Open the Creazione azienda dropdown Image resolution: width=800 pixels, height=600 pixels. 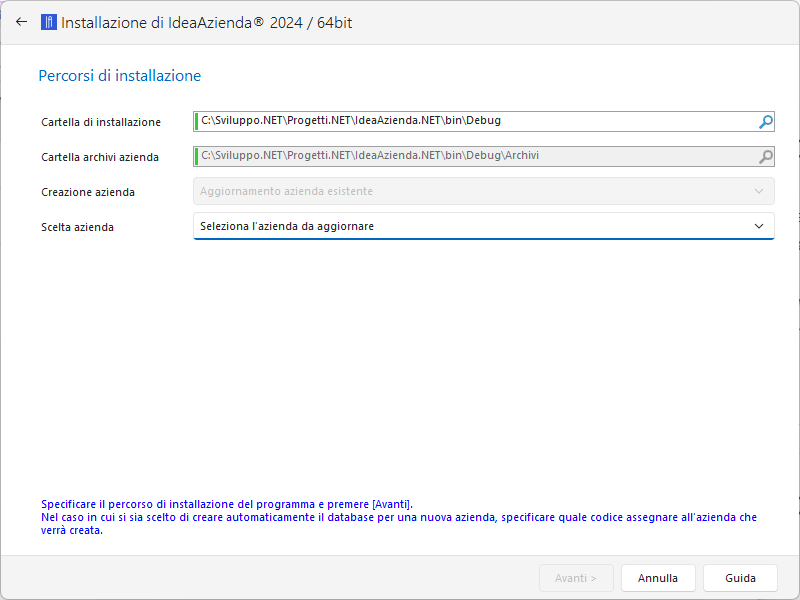point(484,191)
